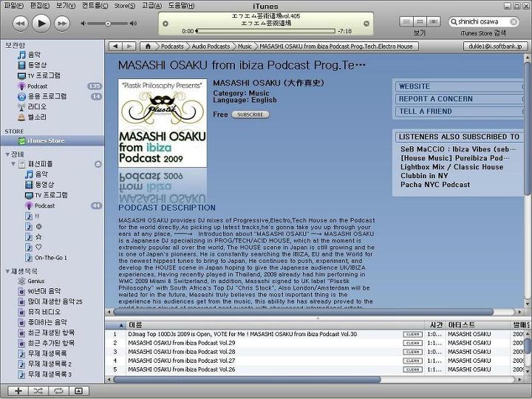Open the Podcasts breadcrumb
This screenshot has height=399, width=532.
tap(172, 46)
